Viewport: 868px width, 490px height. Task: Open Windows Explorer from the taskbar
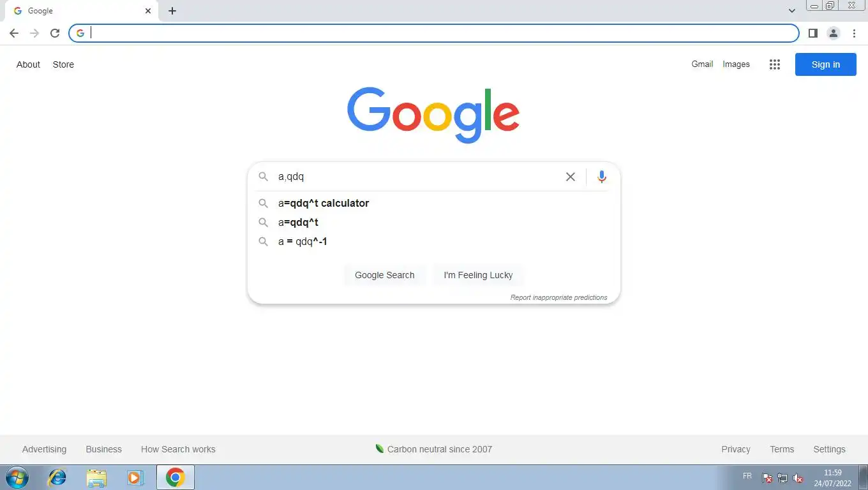click(x=96, y=477)
